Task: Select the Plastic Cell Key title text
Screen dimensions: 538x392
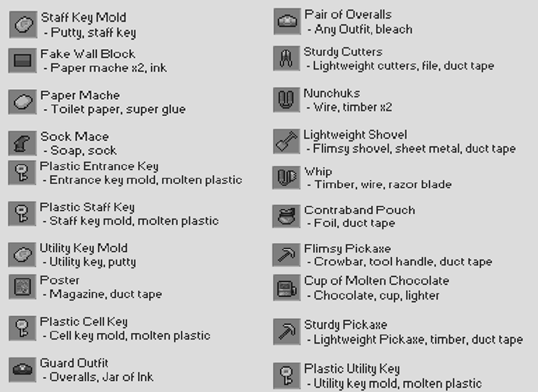Action: click(83, 322)
